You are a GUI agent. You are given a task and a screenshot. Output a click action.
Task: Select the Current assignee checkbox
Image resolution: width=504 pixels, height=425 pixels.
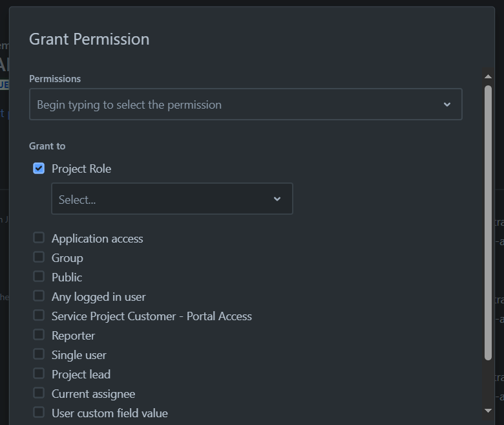39,393
